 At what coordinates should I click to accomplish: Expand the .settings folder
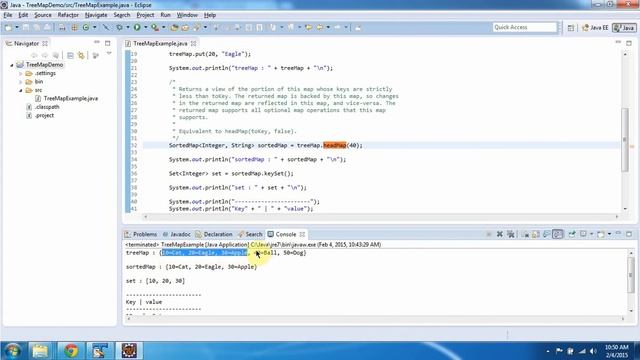click(x=20, y=73)
